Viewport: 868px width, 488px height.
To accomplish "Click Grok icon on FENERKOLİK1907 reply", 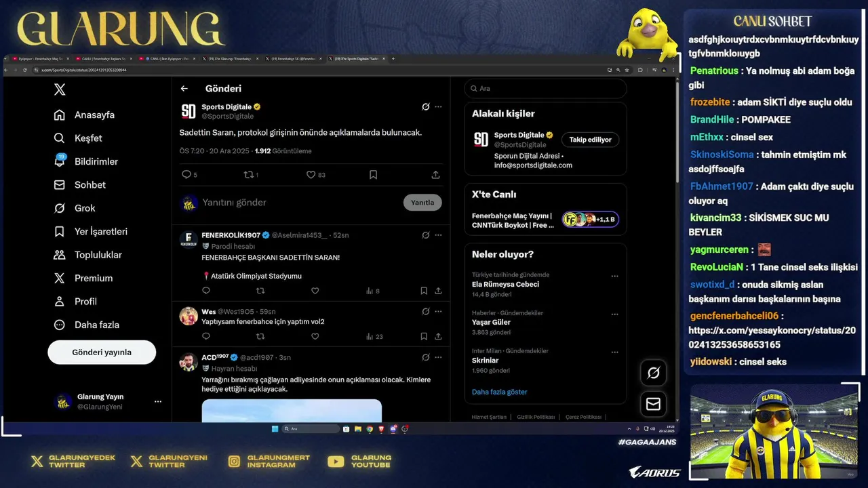I will tap(425, 235).
